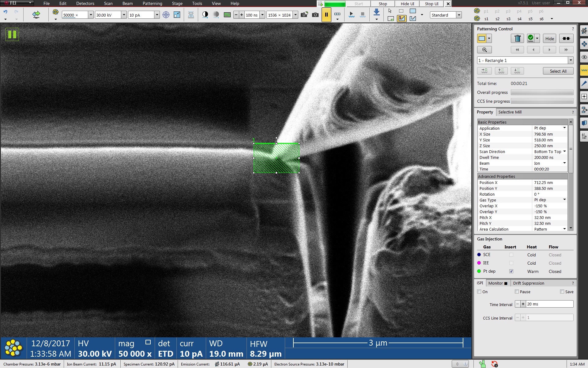
Task: Click the zoom-to-pattern magnifier icon
Action: coord(484,50)
